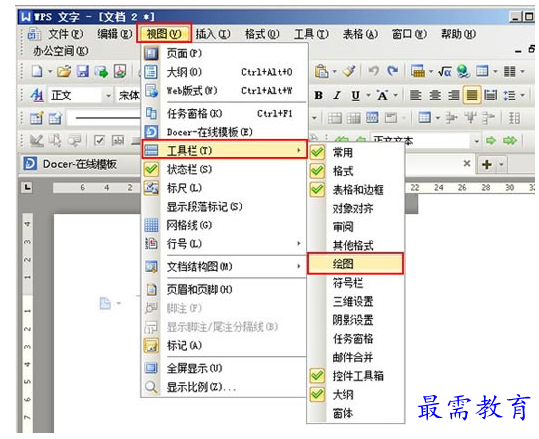539x439 pixels.
Task: Open the 格式 menu
Action: 262,34
